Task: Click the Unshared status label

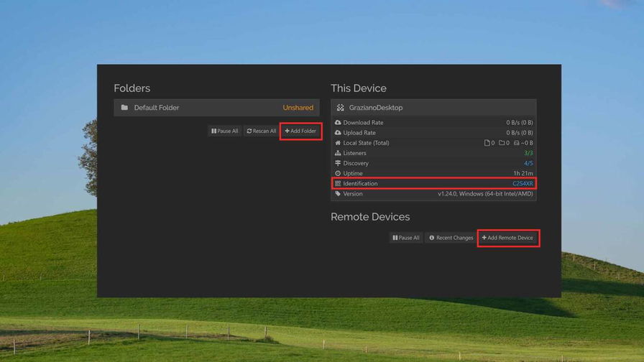Action: (298, 108)
